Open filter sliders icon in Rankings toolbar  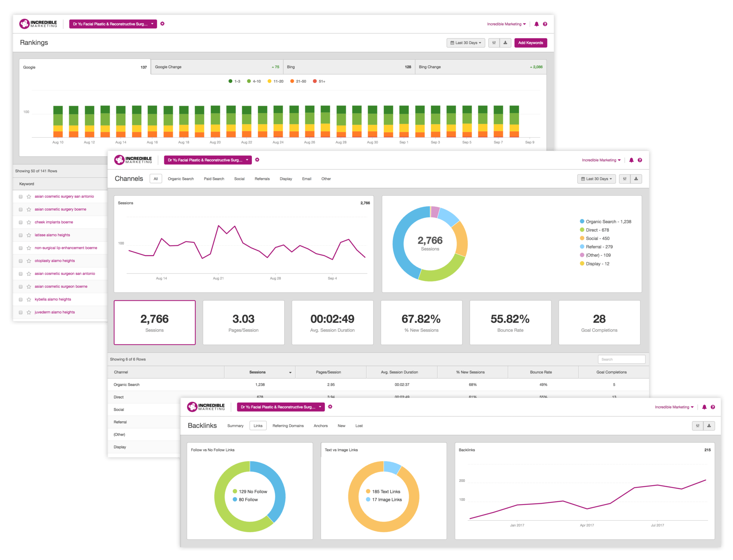(x=494, y=43)
